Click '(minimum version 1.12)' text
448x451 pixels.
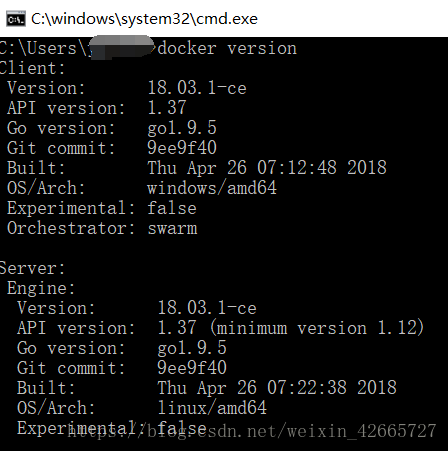(x=317, y=328)
